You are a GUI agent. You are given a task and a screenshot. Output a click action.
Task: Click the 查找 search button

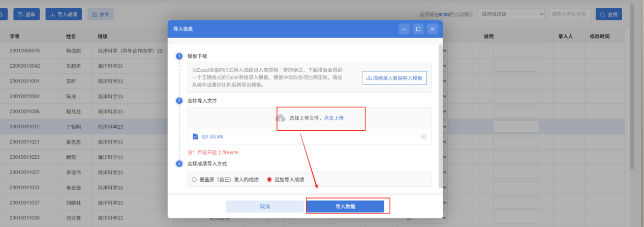coord(608,14)
